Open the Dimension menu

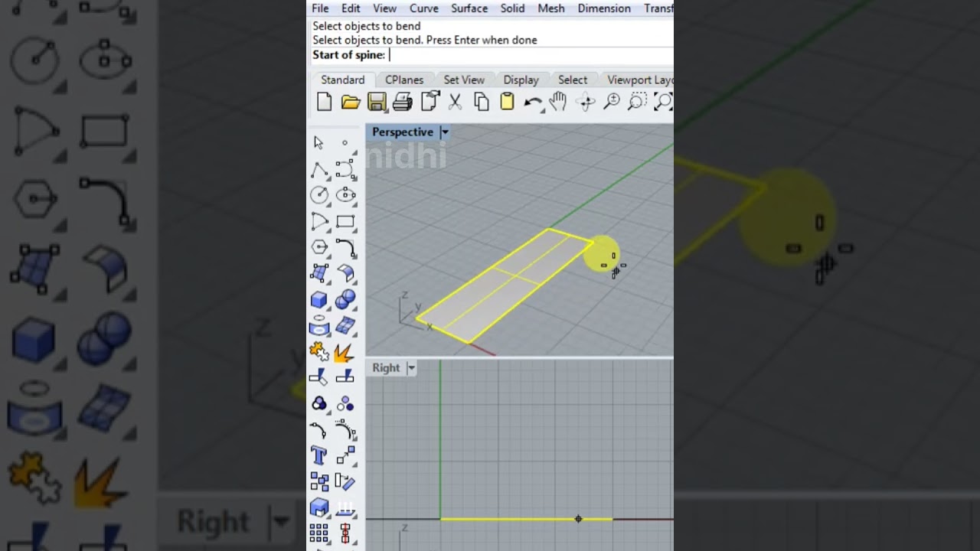point(604,8)
